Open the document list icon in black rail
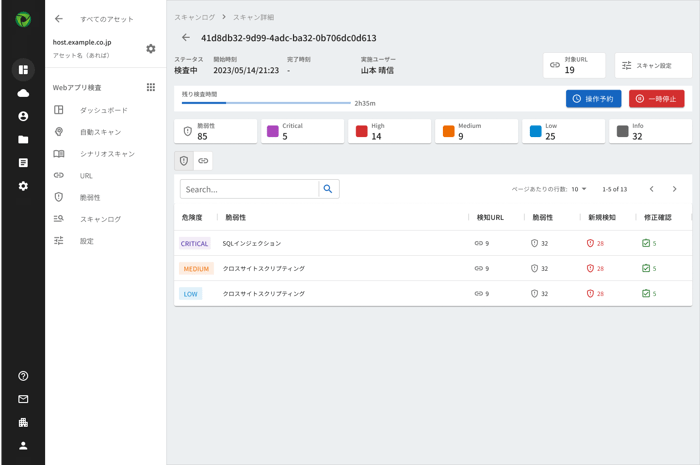Screen dimensions: 700x465 coord(23,163)
